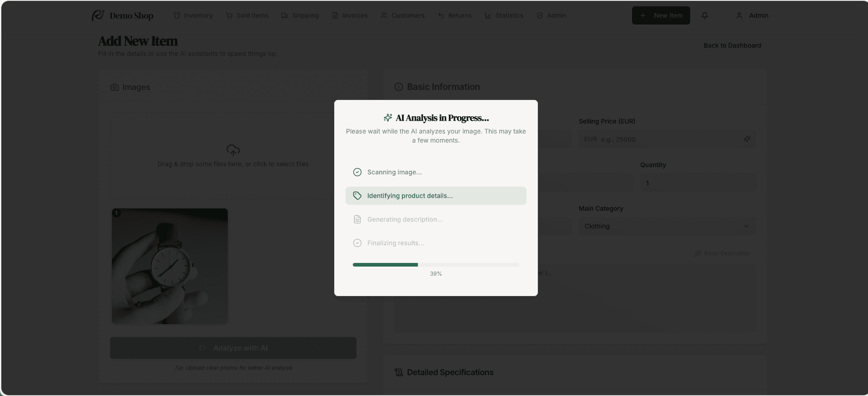
Task: Click the Generating description document icon
Action: (357, 219)
